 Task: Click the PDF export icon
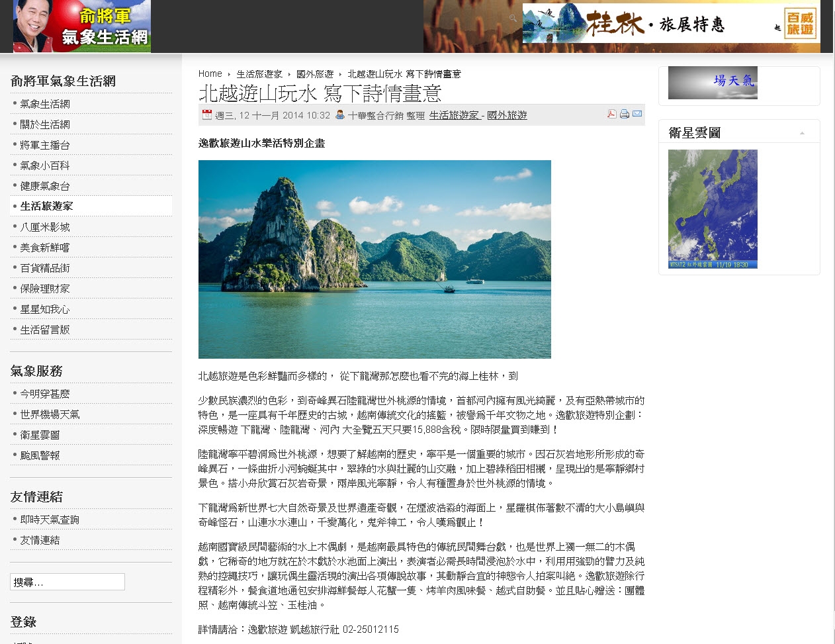[x=612, y=114]
